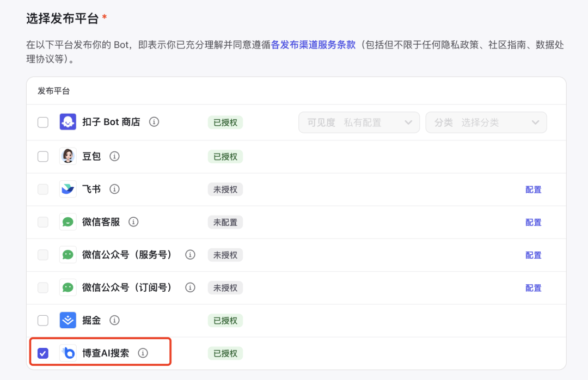Click the 微信客服 logo icon
The height and width of the screenshot is (380, 588).
tap(68, 222)
